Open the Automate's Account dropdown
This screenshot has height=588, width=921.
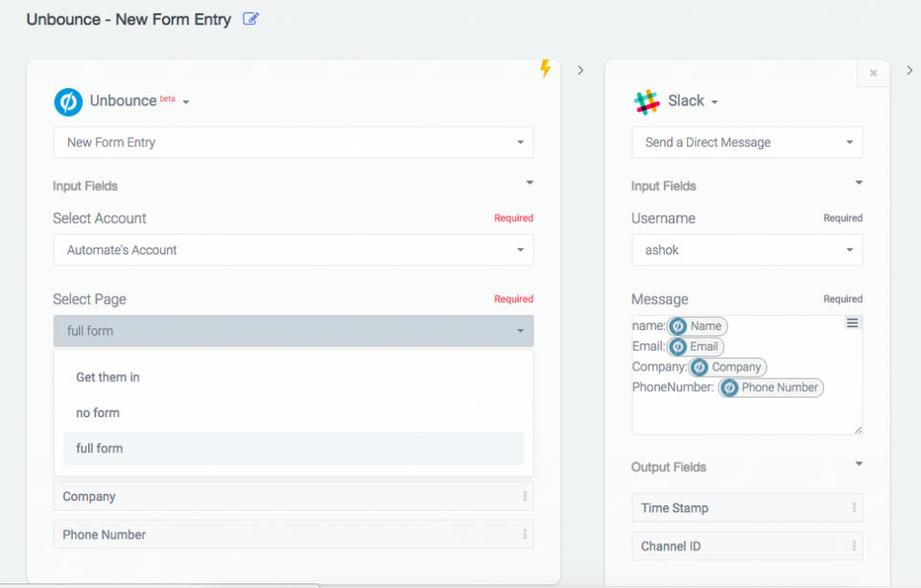[x=294, y=250]
